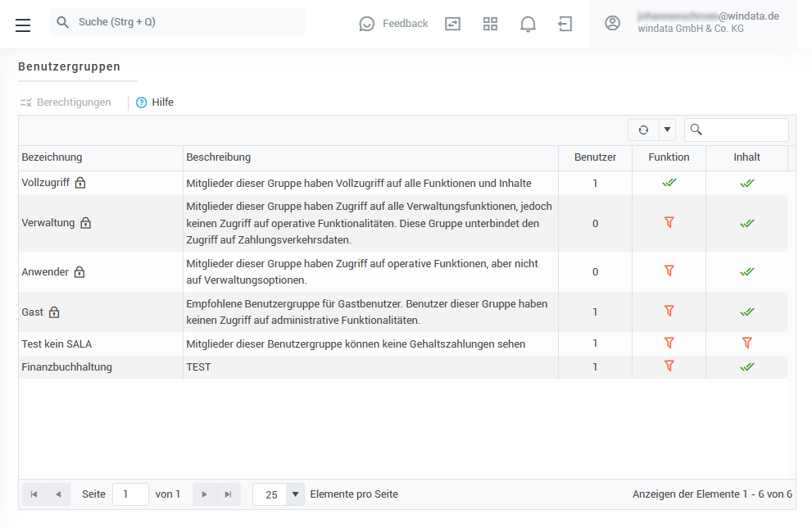
Task: Go to the last page
Action: (x=228, y=494)
